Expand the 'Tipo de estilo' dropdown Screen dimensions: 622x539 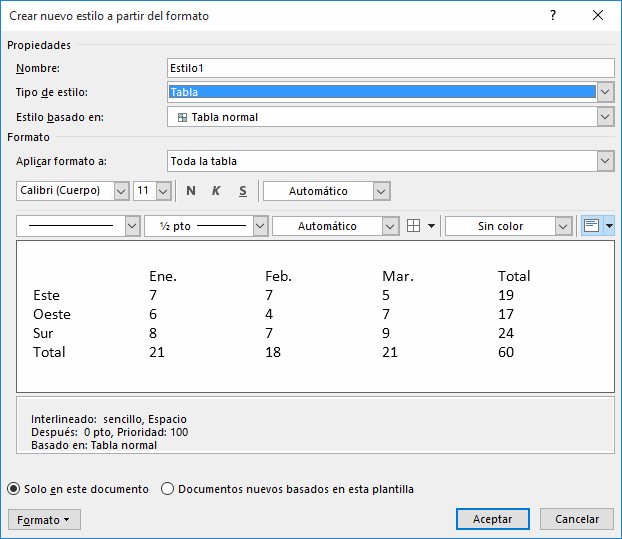[x=605, y=92]
